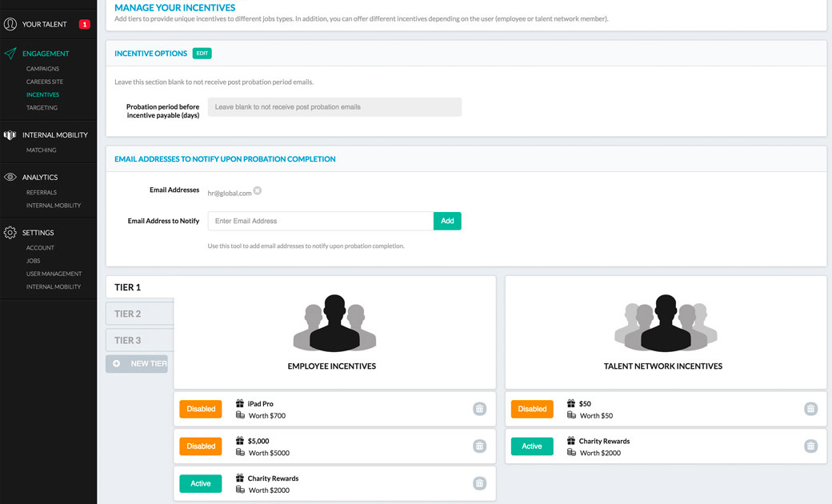The image size is (832, 504).
Task: Click the Manage Your Incentives heading
Action: (x=175, y=7)
